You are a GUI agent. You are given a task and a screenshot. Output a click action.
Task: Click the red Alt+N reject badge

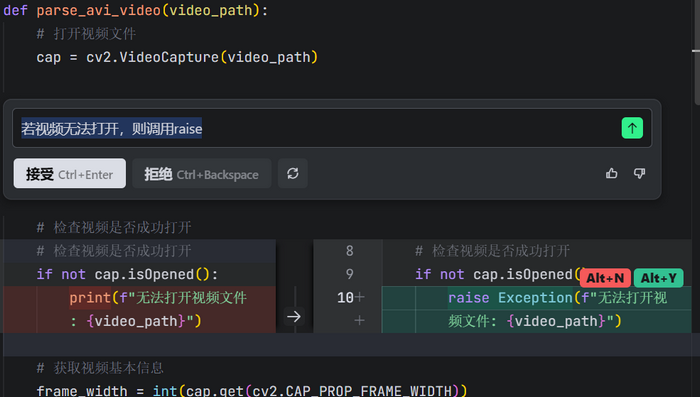click(605, 278)
